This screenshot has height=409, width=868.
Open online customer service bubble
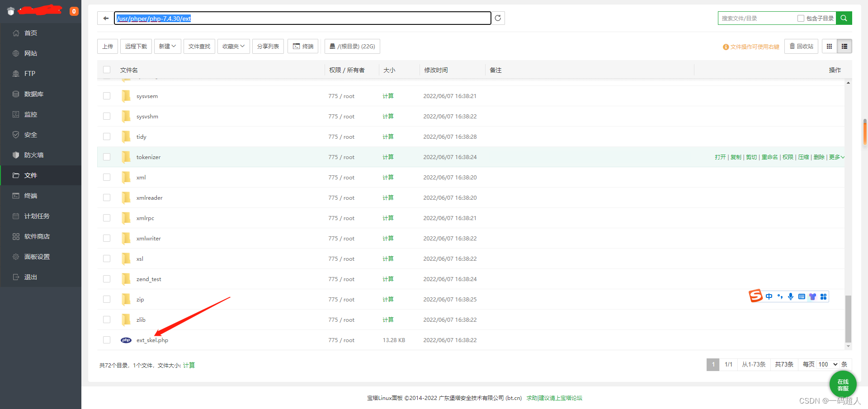843,385
